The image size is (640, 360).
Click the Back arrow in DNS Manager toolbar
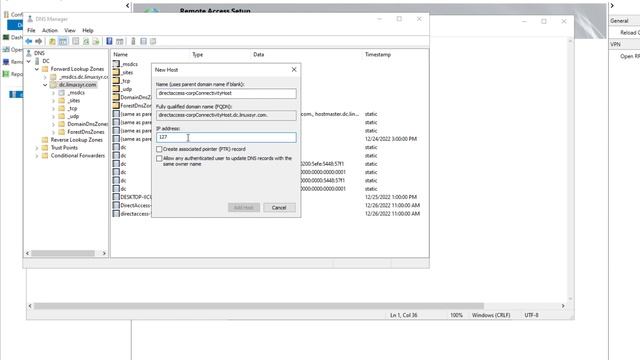(x=29, y=41)
